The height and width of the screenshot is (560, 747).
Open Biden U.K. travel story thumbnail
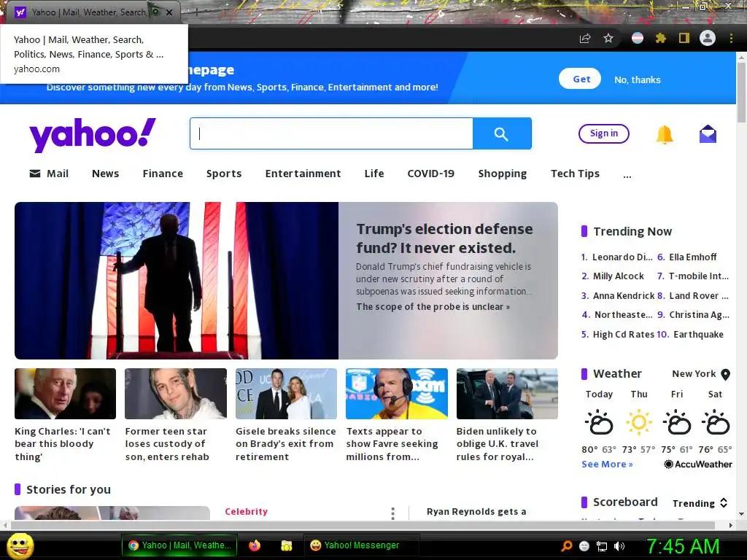pyautogui.click(x=507, y=394)
